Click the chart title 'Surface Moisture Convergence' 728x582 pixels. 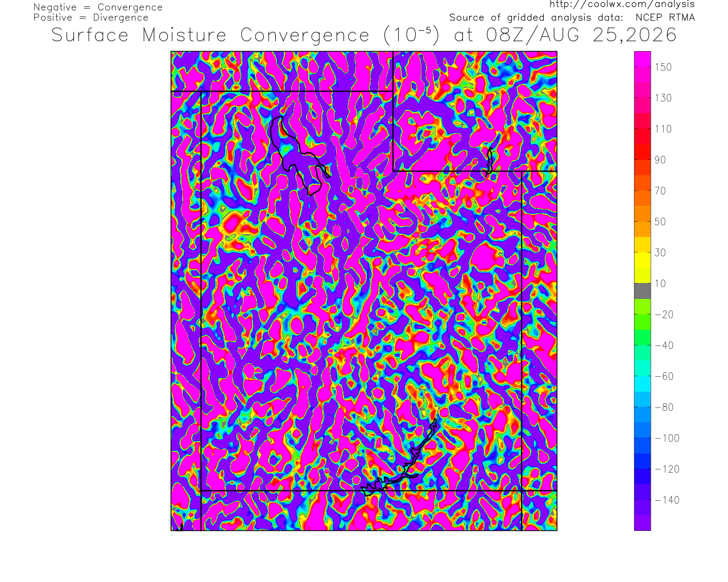tap(210, 35)
